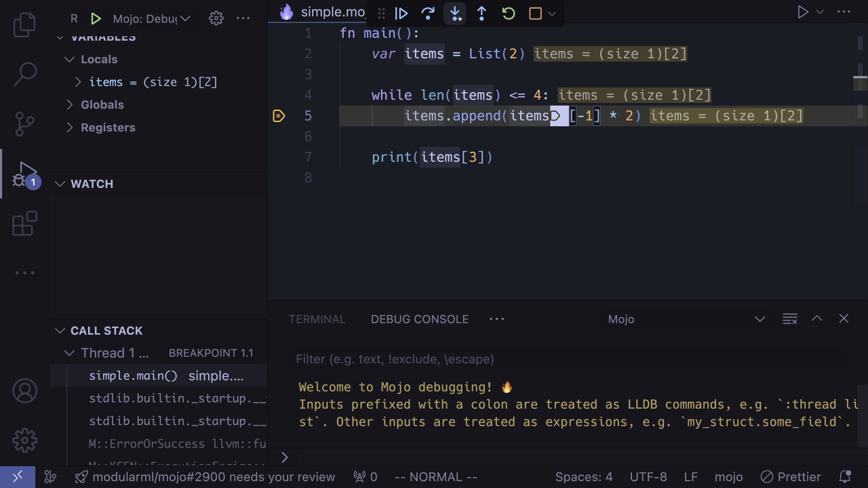Collapse the Call Stack section
Screen dimensions: 868x488
point(60,331)
